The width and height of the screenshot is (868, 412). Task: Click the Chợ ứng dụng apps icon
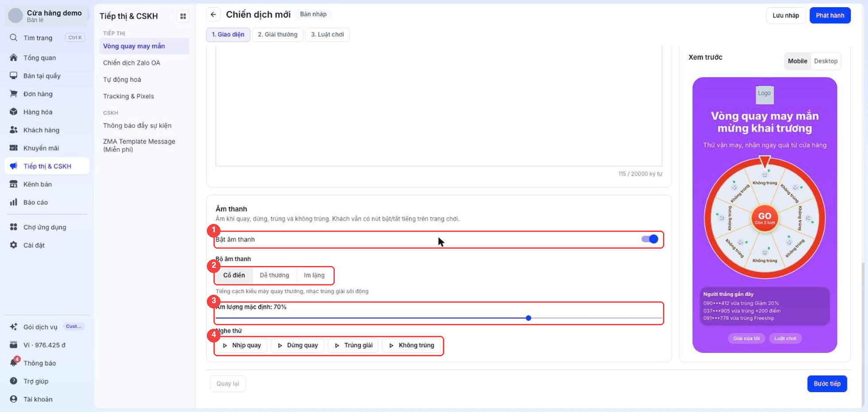14,227
